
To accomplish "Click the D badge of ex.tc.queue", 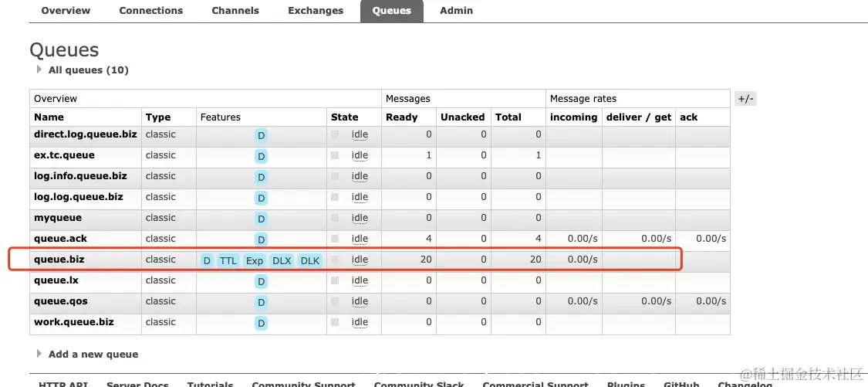I will [x=262, y=156].
